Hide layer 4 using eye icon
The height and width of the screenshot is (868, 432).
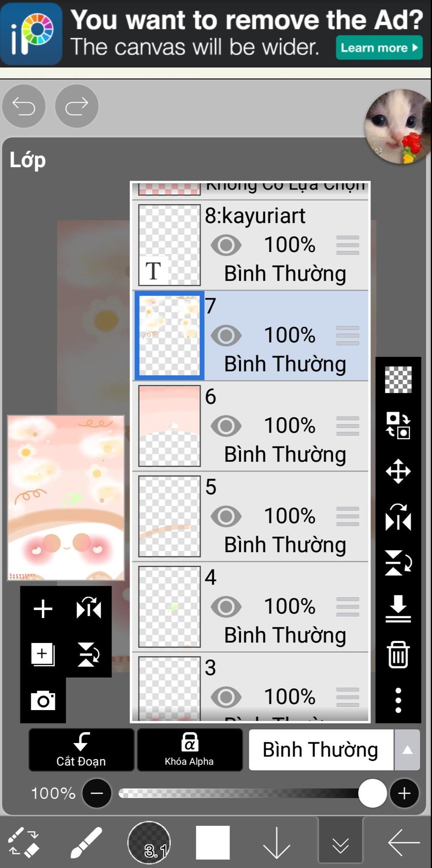pos(226,607)
